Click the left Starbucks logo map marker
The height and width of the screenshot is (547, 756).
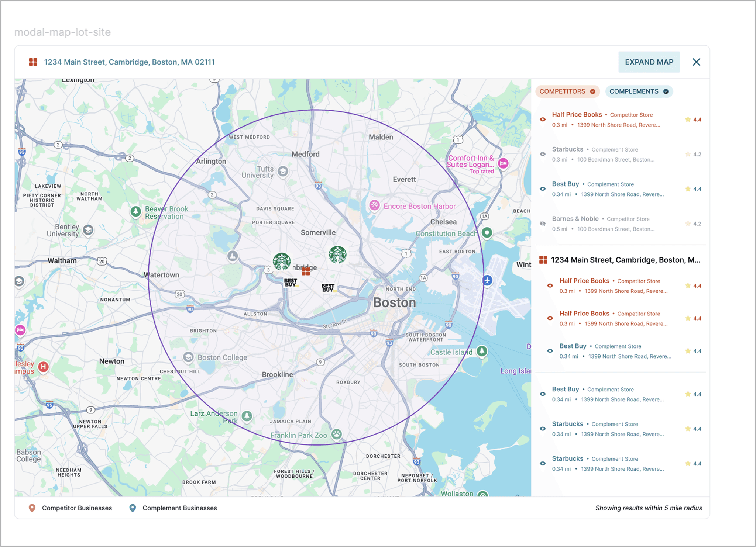tap(282, 262)
